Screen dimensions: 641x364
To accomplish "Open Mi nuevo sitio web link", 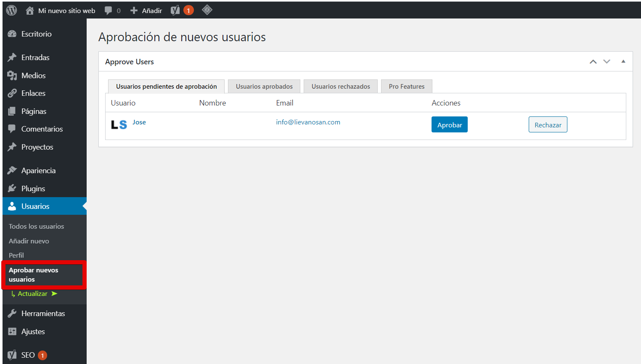I will (x=66, y=11).
